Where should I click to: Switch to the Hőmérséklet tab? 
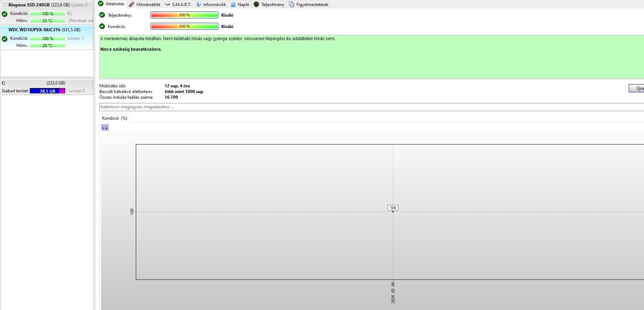coord(144,4)
